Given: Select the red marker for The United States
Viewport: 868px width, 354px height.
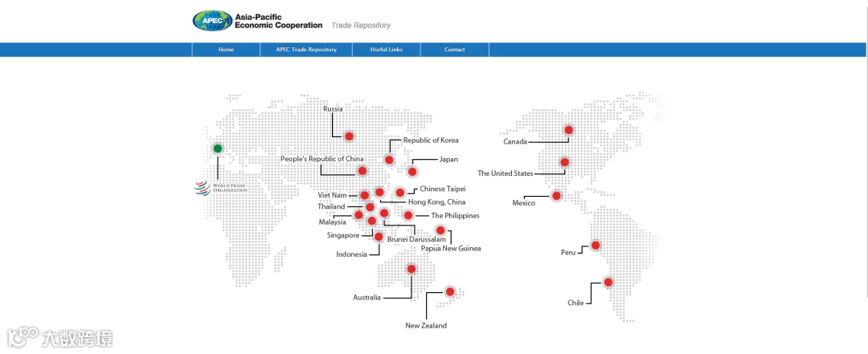Looking at the screenshot, I should [x=564, y=162].
